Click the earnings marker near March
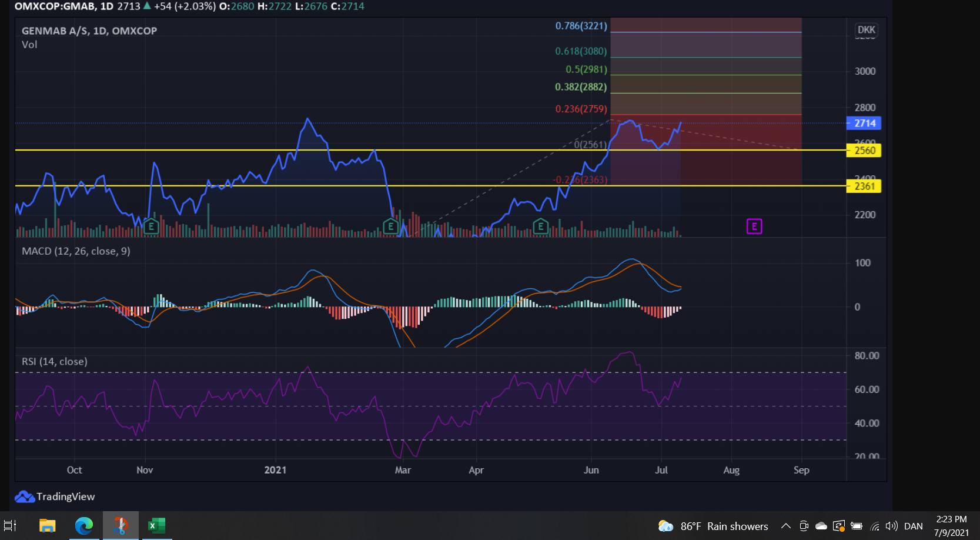 390,226
